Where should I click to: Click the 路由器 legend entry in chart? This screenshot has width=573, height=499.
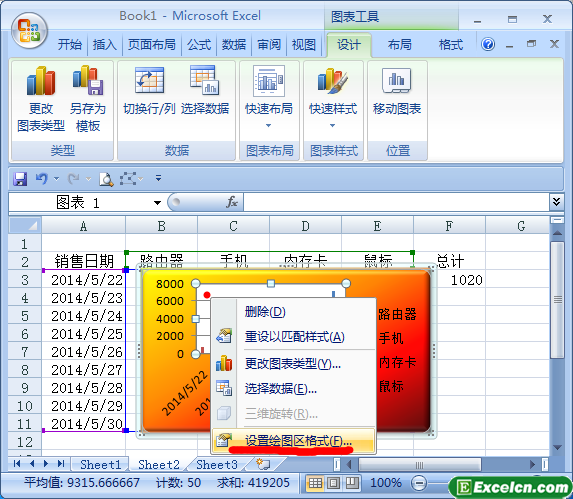pyautogui.click(x=397, y=314)
